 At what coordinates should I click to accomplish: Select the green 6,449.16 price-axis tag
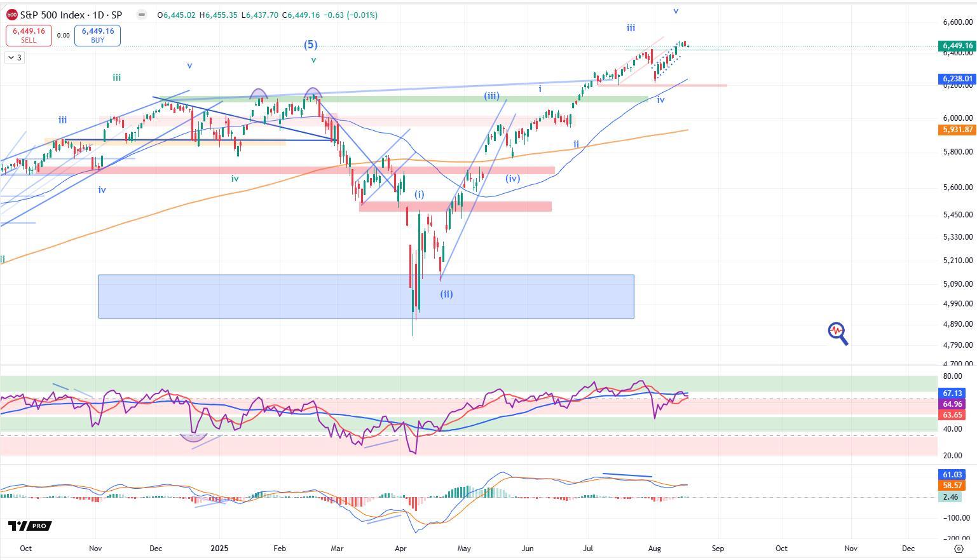pos(957,46)
